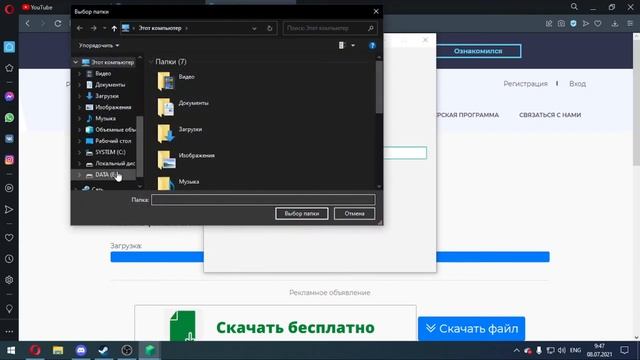Open Opera downloads toolbar icon
The image size is (640, 360).
point(615,24)
